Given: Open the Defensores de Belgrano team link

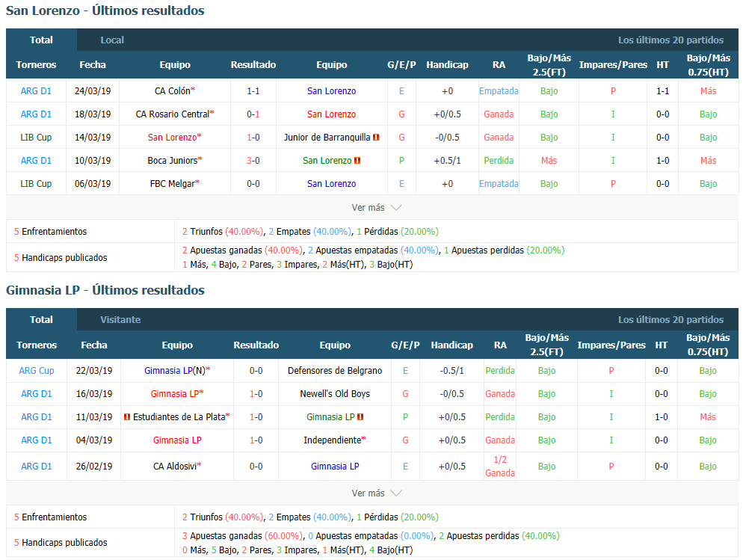Looking at the screenshot, I should click(x=335, y=371).
